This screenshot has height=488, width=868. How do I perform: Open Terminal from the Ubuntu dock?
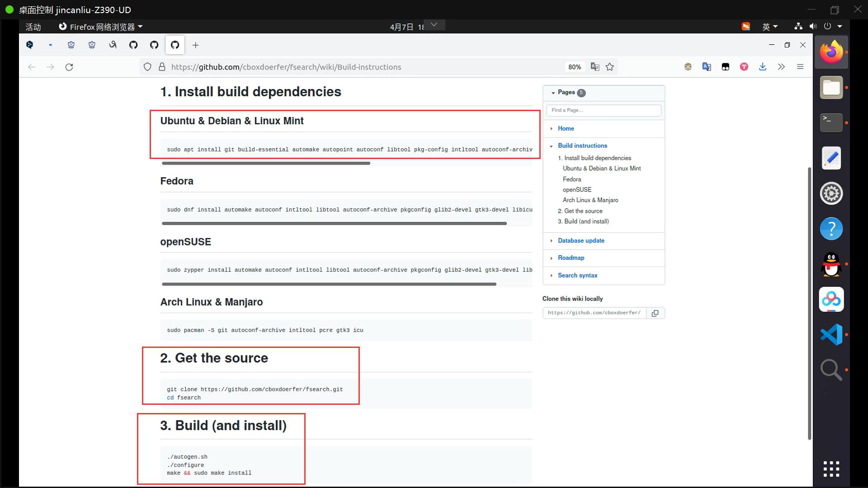click(x=831, y=122)
